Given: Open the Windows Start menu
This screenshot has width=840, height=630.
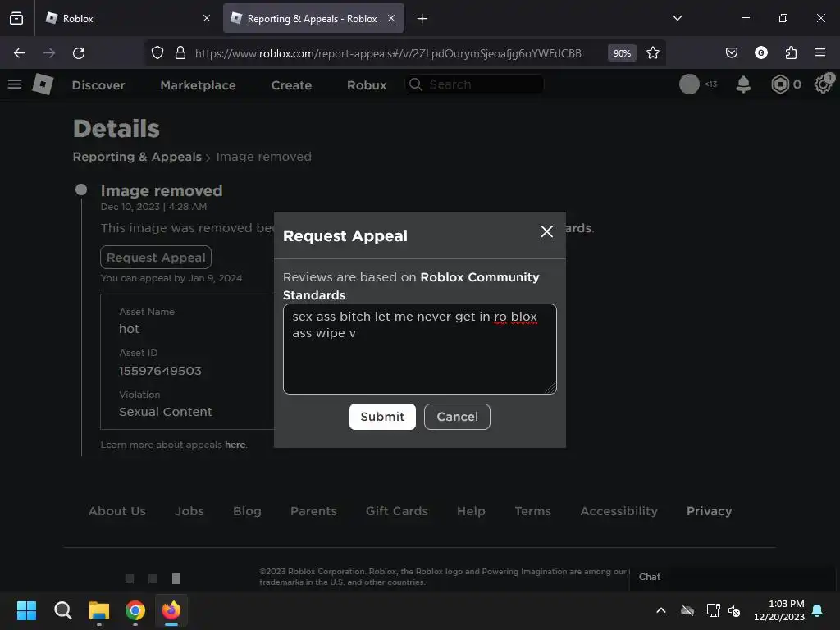Looking at the screenshot, I should pyautogui.click(x=26, y=610).
